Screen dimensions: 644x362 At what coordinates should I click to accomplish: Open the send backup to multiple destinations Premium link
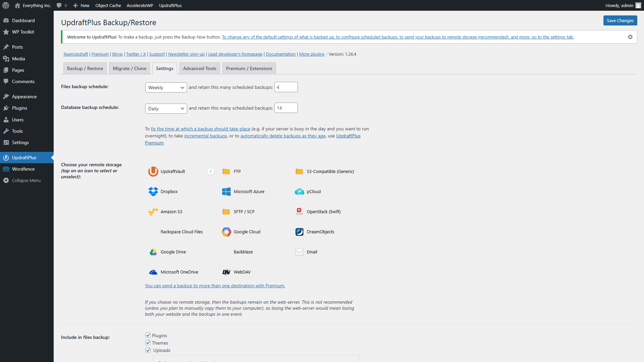pyautogui.click(x=215, y=286)
